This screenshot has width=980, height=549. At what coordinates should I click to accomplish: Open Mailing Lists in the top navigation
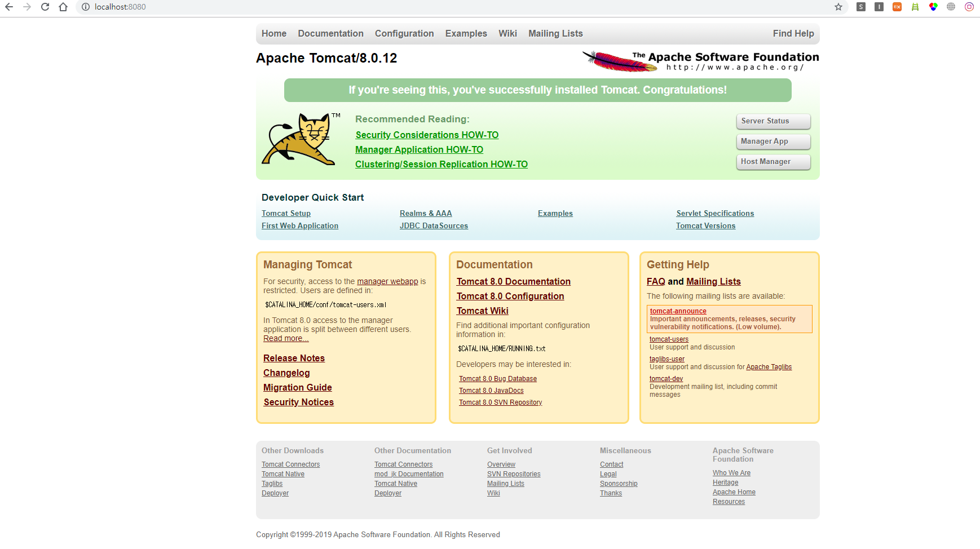pyautogui.click(x=555, y=34)
